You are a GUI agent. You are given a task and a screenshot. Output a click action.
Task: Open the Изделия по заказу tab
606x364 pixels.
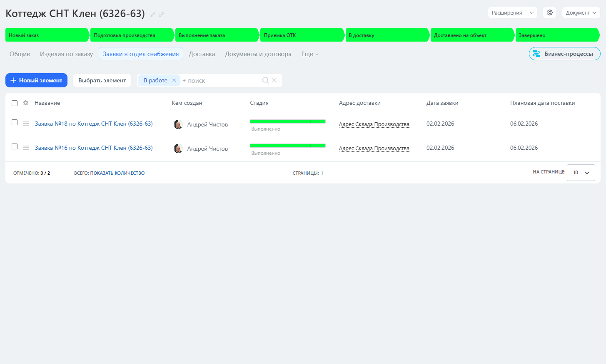(x=66, y=54)
